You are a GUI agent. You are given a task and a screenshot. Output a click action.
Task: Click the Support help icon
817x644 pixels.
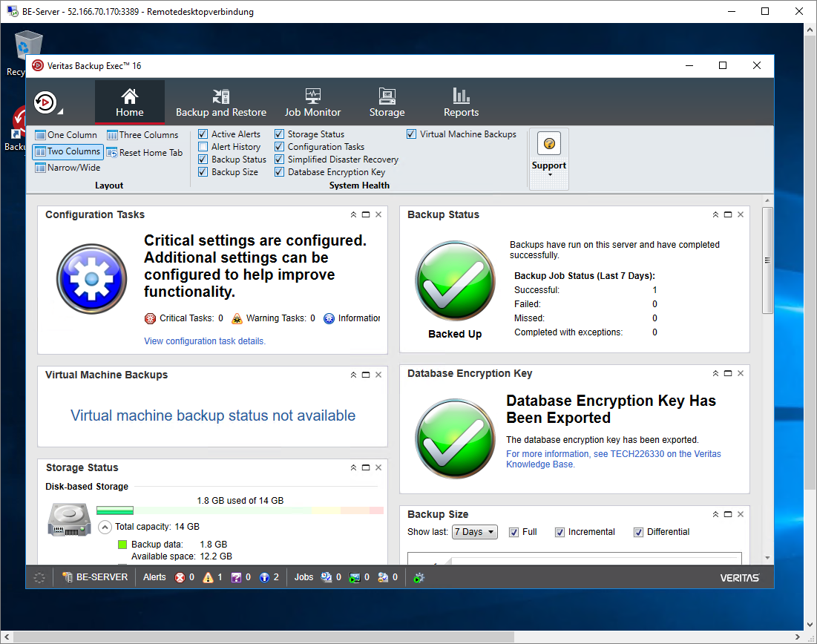tap(549, 143)
